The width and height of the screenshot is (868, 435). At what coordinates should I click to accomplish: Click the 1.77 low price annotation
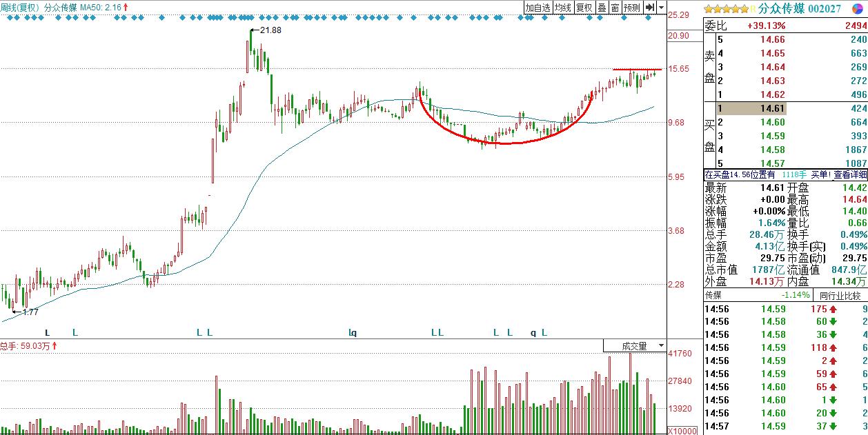[x=30, y=312]
